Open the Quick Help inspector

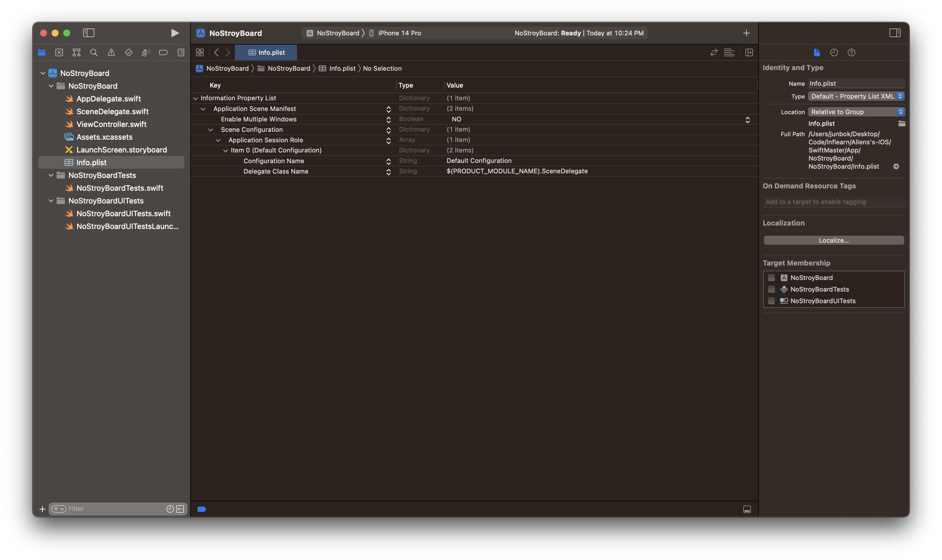[x=851, y=52]
